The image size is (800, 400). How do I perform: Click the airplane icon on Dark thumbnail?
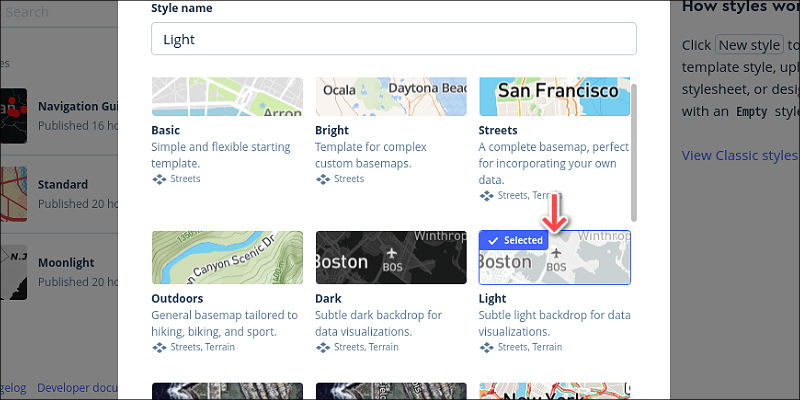pos(392,253)
